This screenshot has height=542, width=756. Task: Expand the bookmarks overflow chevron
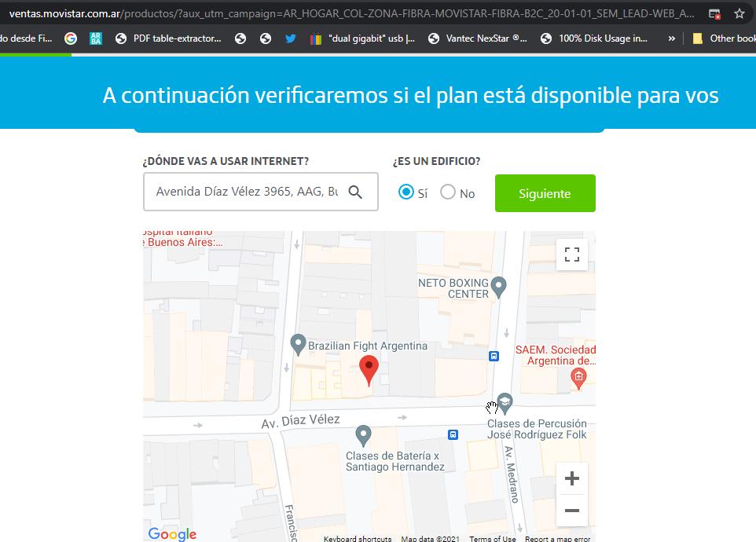pos(671,38)
